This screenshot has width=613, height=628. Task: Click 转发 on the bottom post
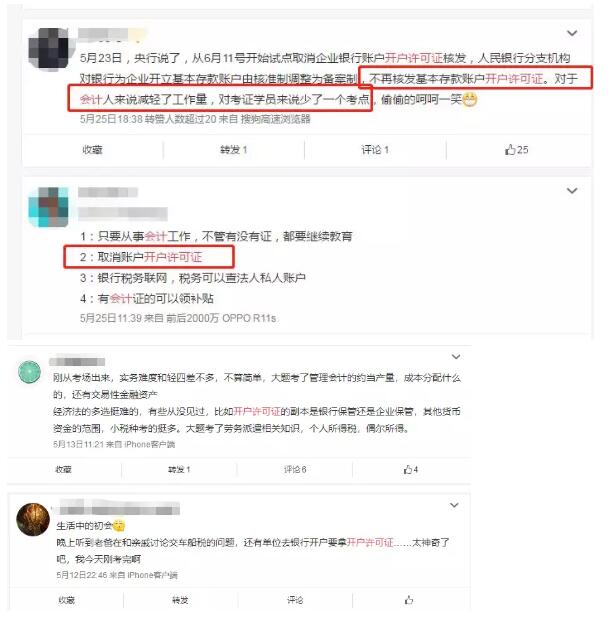[x=180, y=600]
